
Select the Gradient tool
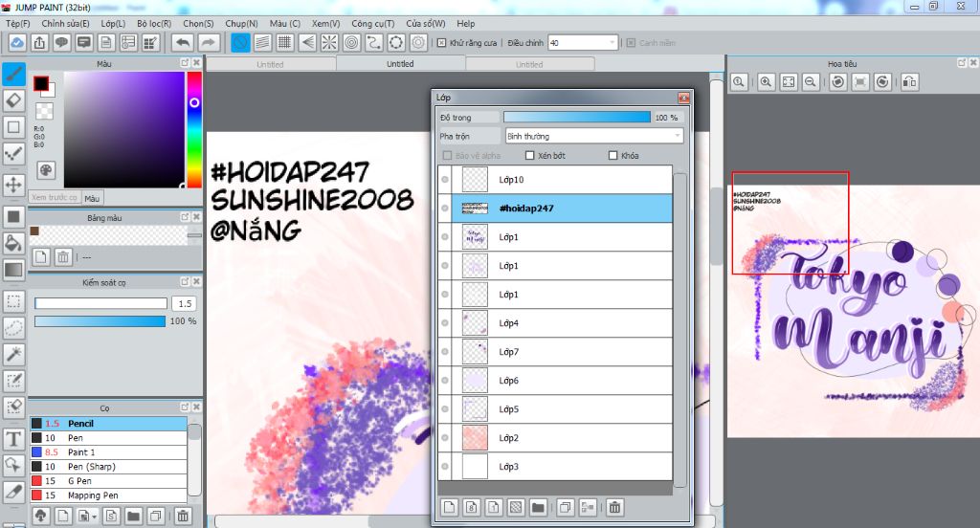[x=13, y=270]
